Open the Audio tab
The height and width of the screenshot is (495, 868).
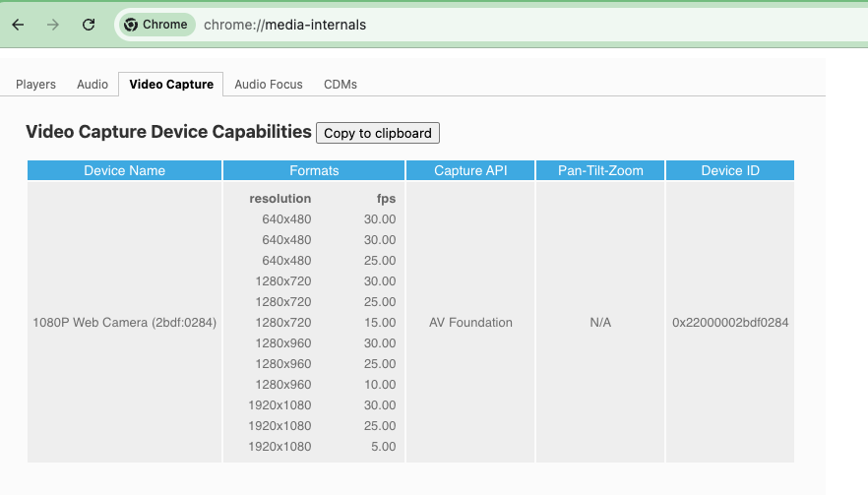click(93, 85)
